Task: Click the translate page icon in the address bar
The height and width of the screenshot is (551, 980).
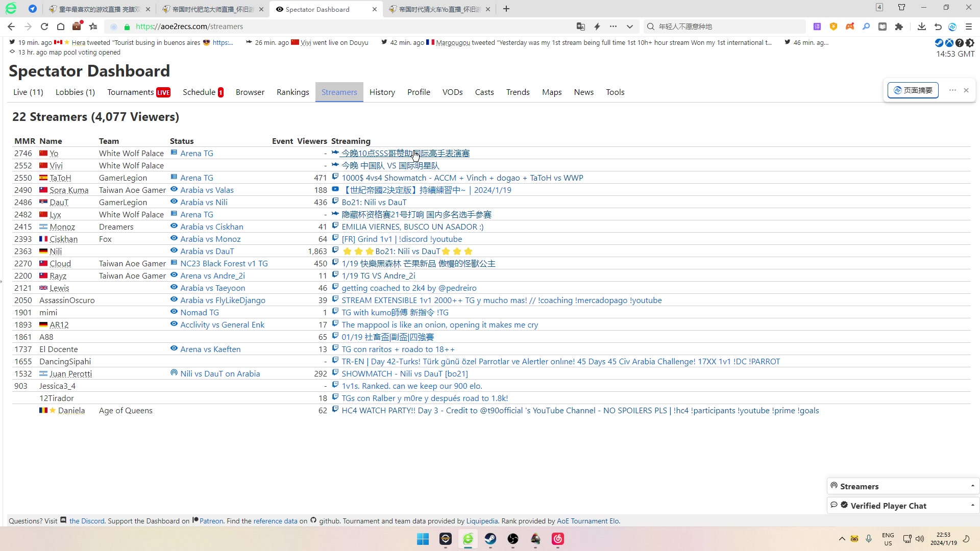Action: 581,27
